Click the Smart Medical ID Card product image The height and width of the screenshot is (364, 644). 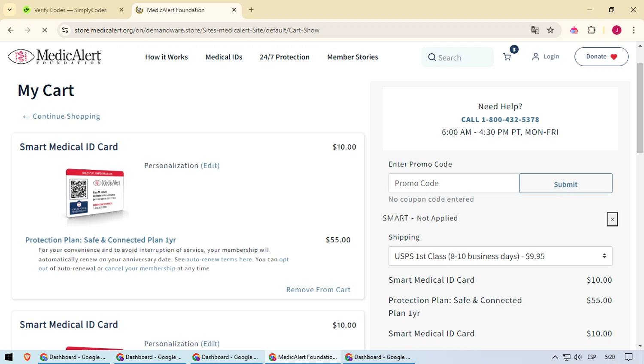[x=95, y=196]
